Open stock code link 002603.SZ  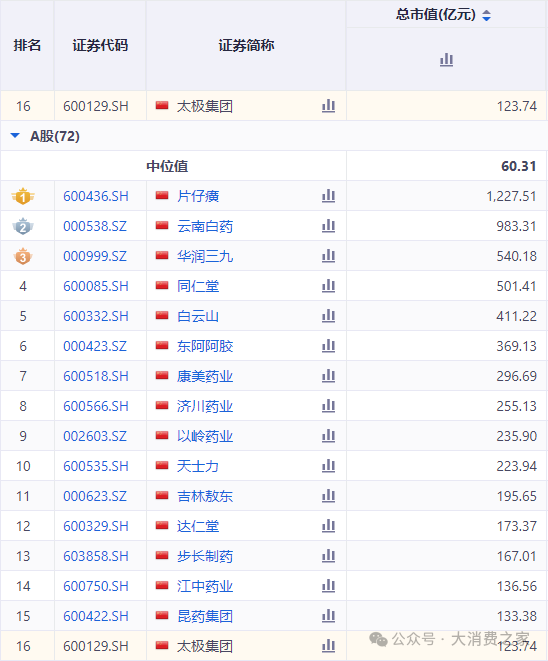click(x=95, y=436)
